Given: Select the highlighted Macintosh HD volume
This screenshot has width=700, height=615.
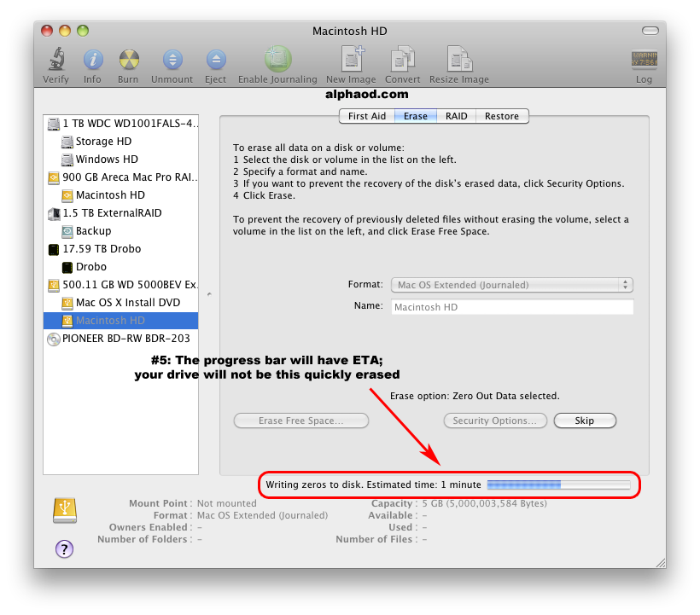Looking at the screenshot, I should (121, 320).
